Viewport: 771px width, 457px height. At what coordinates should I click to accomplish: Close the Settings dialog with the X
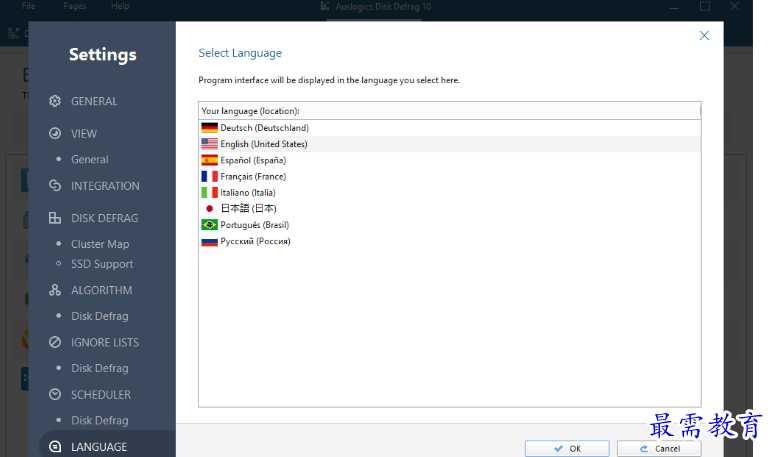tap(704, 35)
